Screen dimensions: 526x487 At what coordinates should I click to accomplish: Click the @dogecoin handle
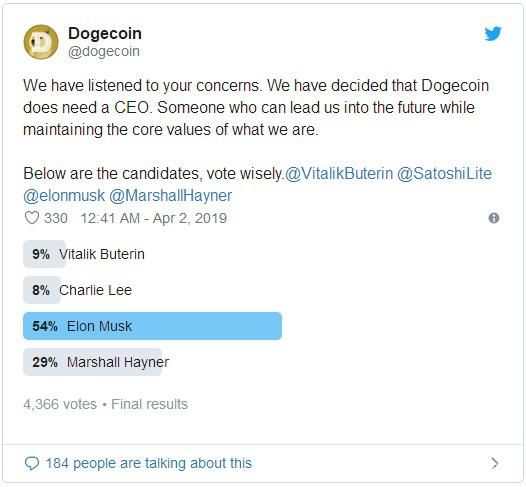pos(104,51)
